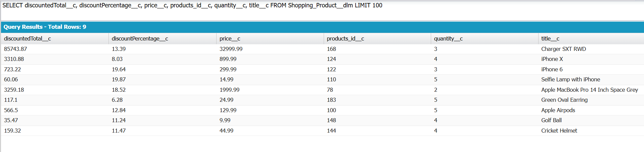
Task: Click the discountPercentage__c column header
Action: point(140,39)
